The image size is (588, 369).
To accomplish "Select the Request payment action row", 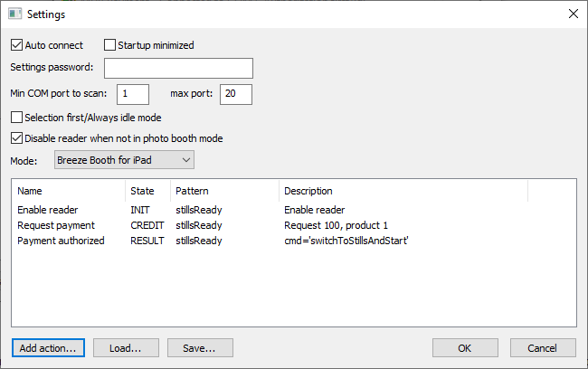I will point(54,225).
